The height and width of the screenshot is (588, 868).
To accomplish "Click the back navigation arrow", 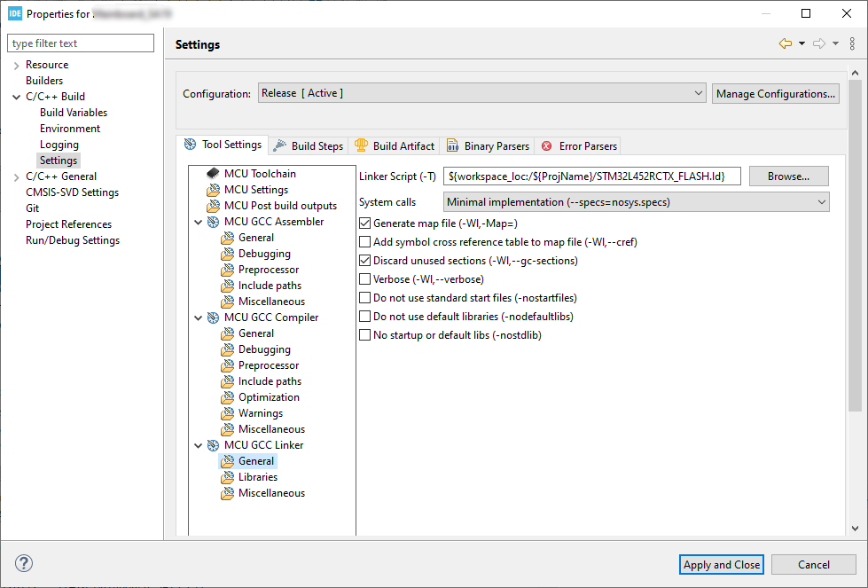I will point(785,42).
